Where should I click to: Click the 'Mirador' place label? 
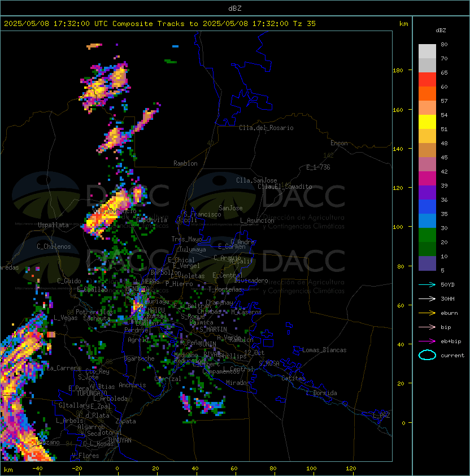[x=238, y=383]
